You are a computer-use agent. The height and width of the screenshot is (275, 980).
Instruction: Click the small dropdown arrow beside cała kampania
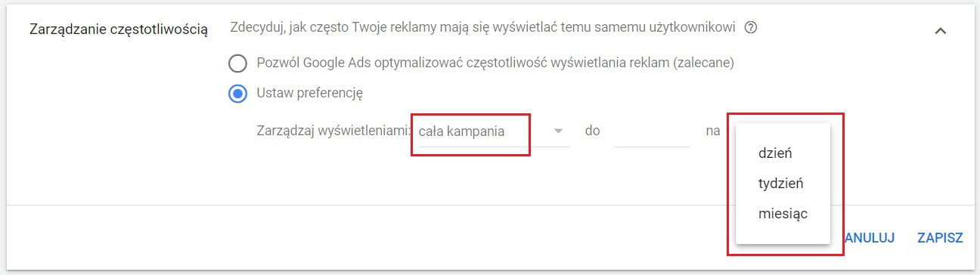tap(559, 131)
